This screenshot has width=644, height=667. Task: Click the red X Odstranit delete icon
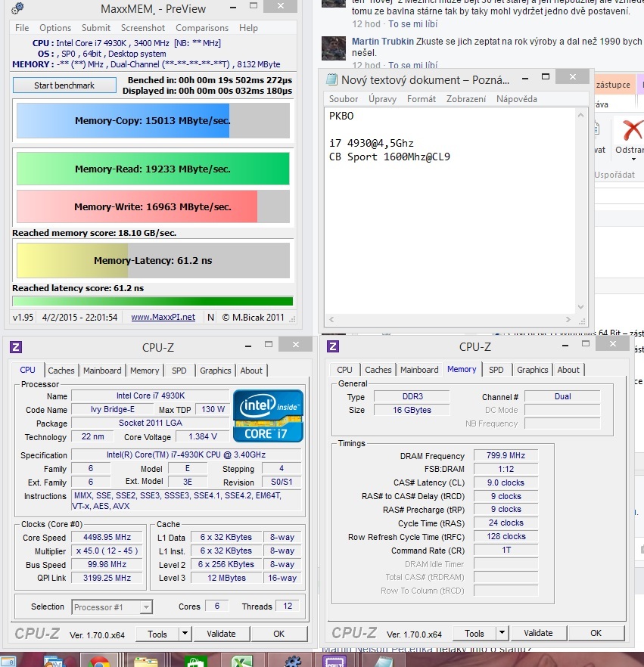point(633,130)
